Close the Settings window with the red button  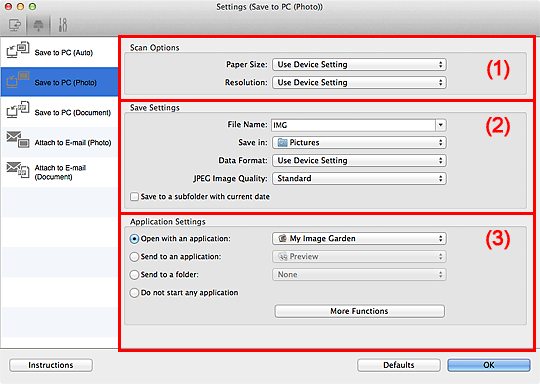tap(8, 7)
